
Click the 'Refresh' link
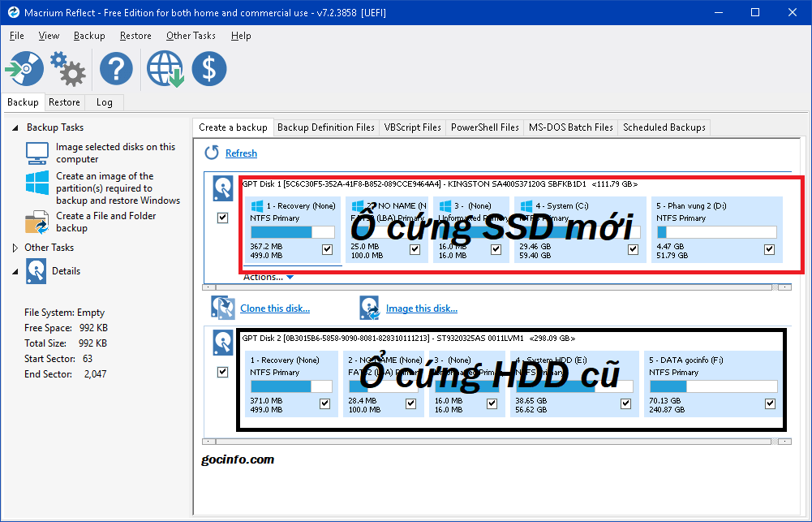[240, 153]
